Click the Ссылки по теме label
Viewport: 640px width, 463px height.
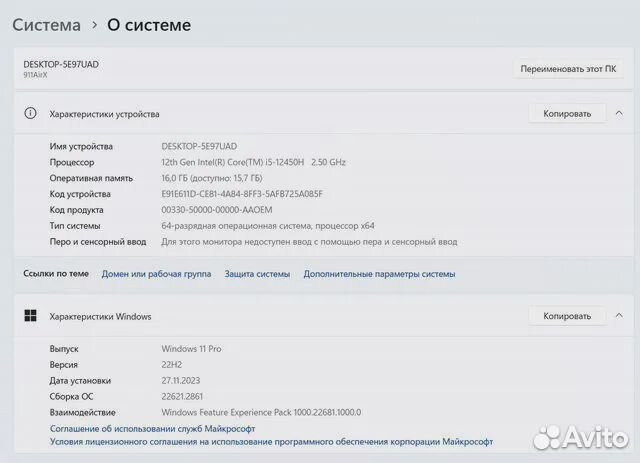tap(56, 274)
